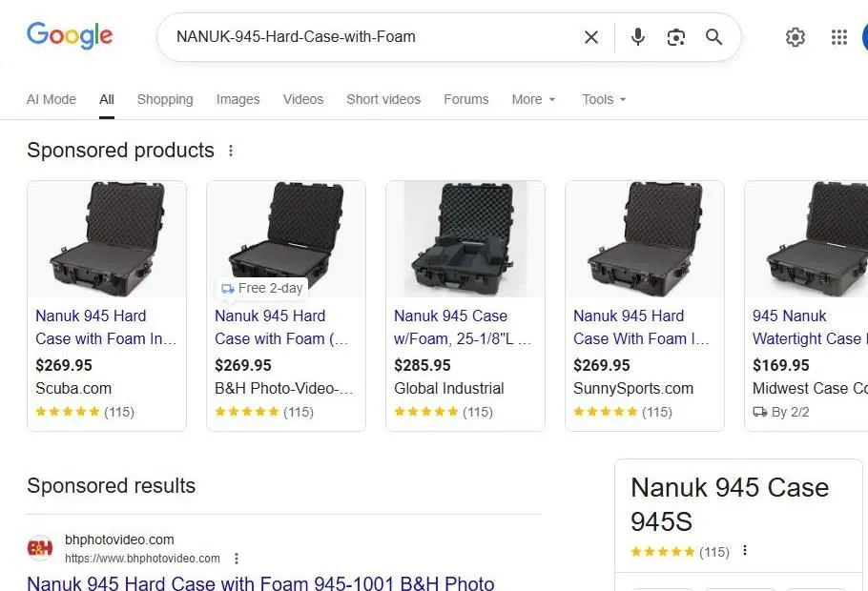Switch to Videos tab

pyautogui.click(x=303, y=99)
